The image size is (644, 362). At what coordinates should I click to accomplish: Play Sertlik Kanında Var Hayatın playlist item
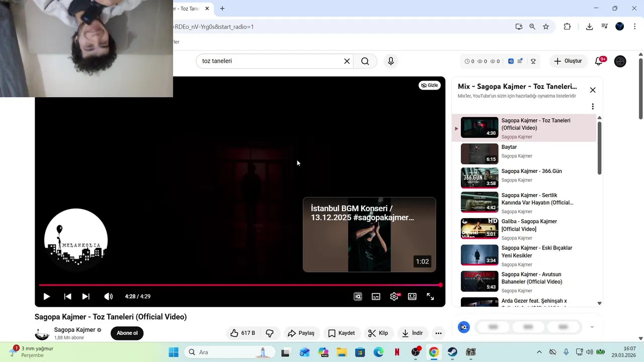pos(524,202)
